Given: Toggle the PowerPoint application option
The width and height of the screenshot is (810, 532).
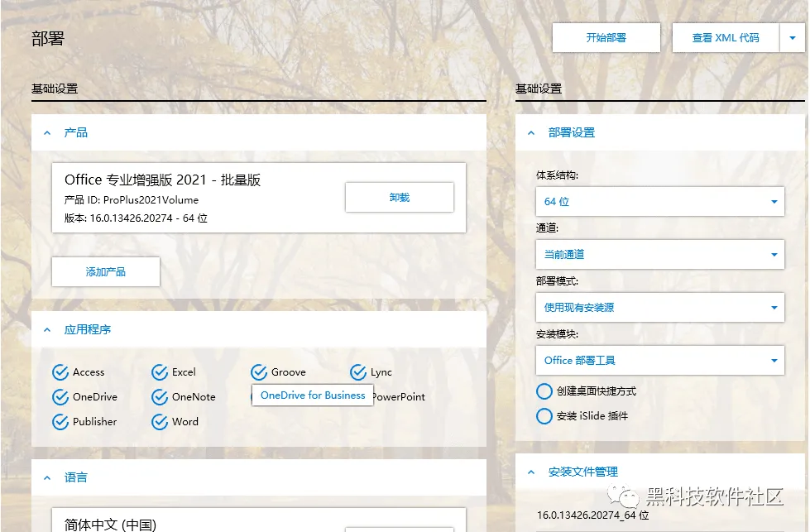Looking at the screenshot, I should tap(400, 396).
